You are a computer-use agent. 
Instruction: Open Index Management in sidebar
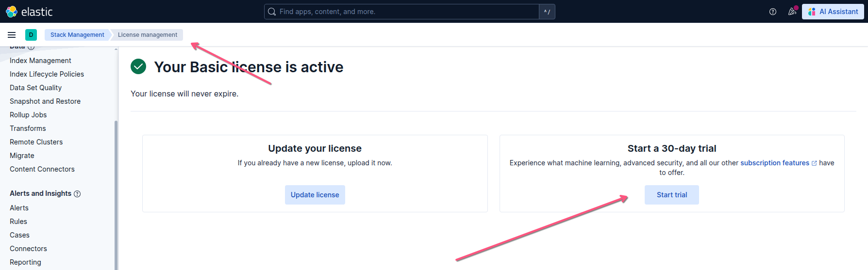[x=40, y=61]
